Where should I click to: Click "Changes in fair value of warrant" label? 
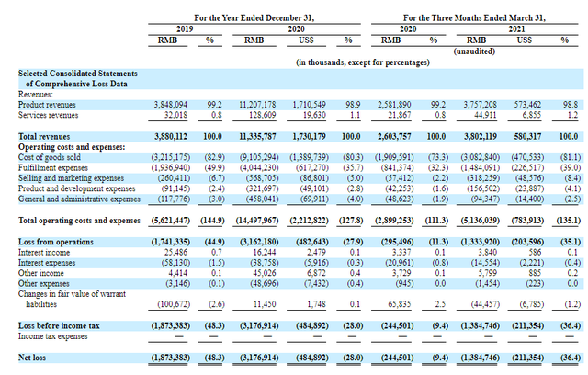click(72, 293)
